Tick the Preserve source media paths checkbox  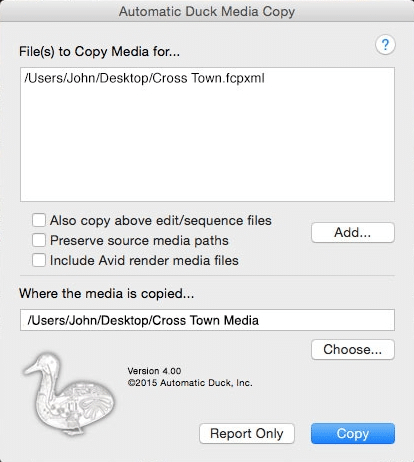click(39, 240)
